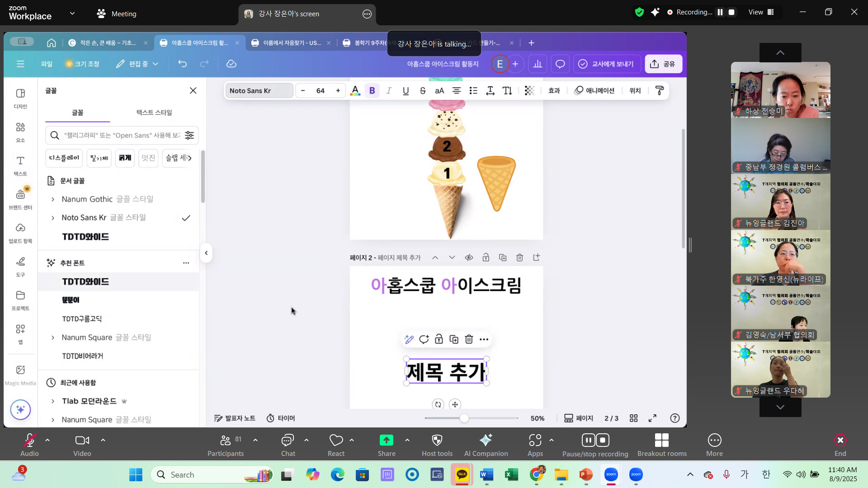The image size is (868, 488).
Task: Click the cloud save status icon
Action: pyautogui.click(x=231, y=64)
